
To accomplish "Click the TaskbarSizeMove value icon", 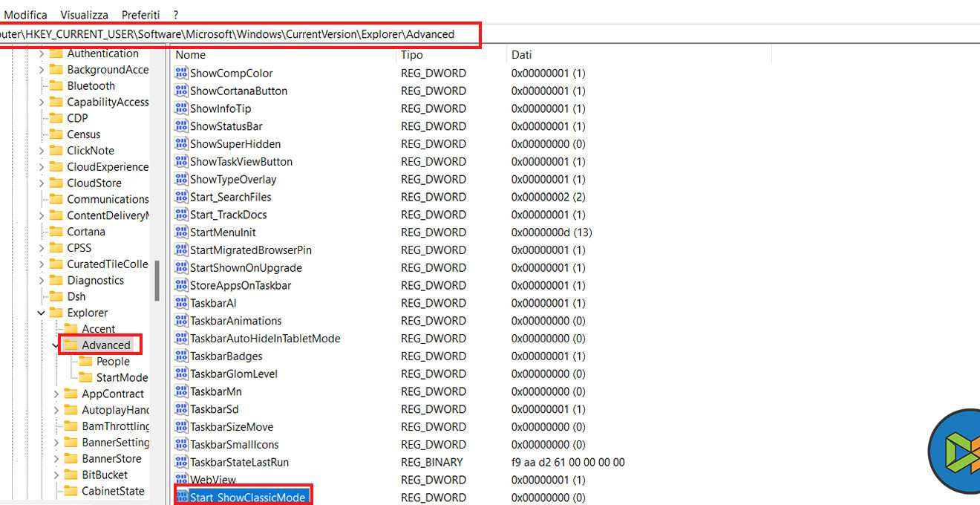I will (181, 427).
